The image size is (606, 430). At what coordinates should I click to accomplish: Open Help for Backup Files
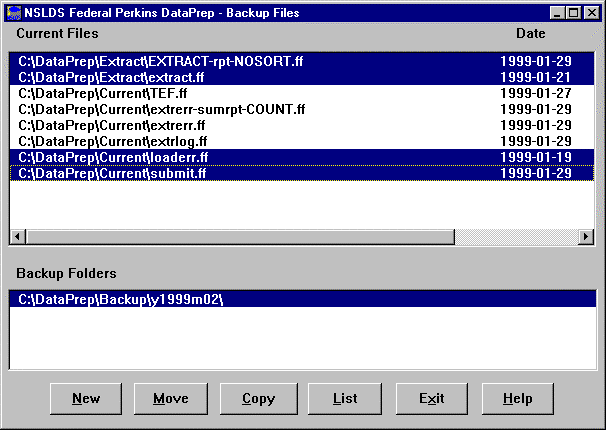tap(517, 399)
